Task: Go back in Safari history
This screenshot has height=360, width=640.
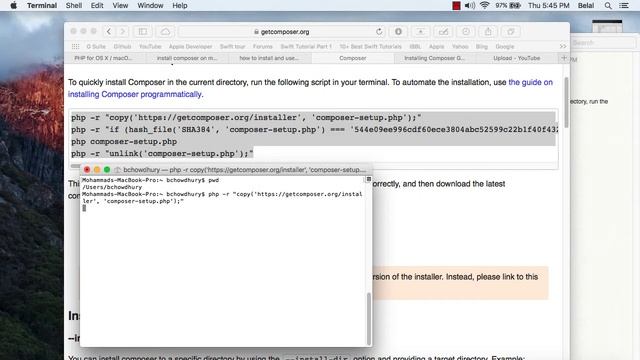Action: coord(109,31)
